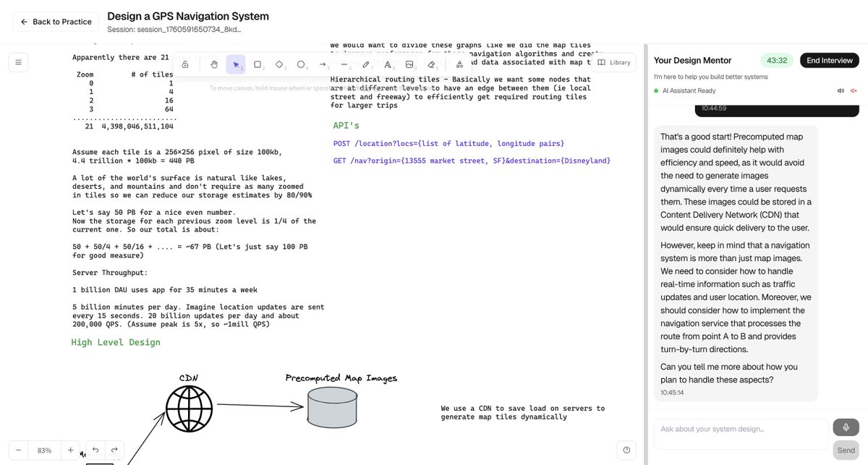
Task: Select the Diamond shape tool
Action: click(x=279, y=64)
